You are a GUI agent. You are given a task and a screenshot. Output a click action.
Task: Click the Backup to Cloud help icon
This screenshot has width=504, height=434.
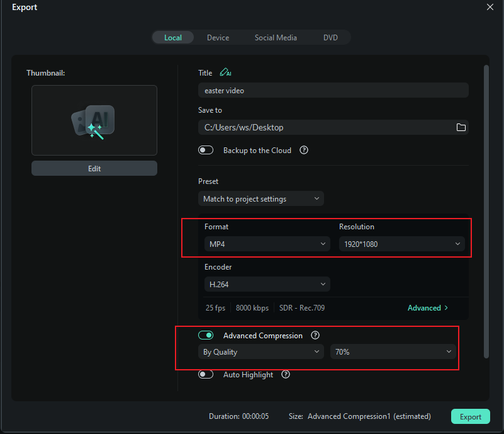pyautogui.click(x=304, y=151)
